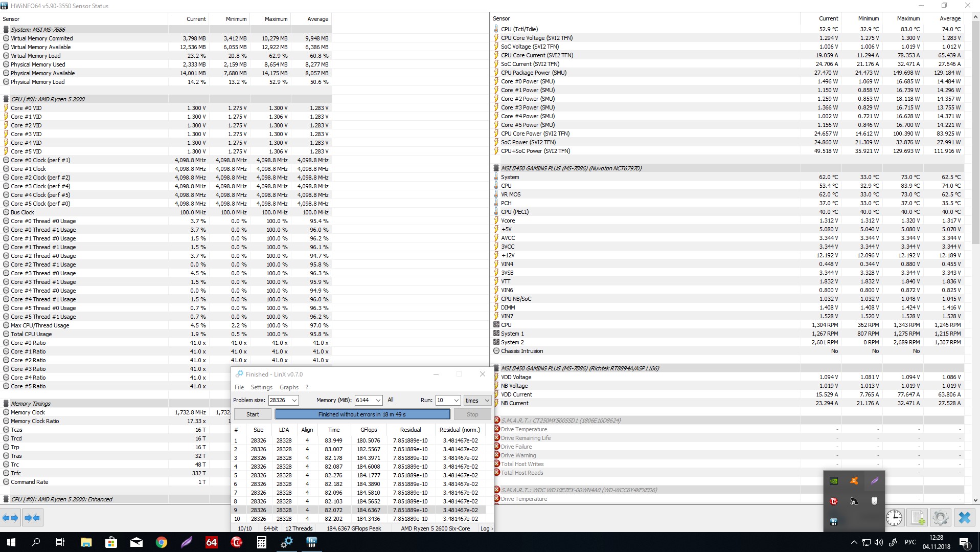Screen dimensions: 980x552
Task: Click the mouse device tray icon
Action: point(874,501)
